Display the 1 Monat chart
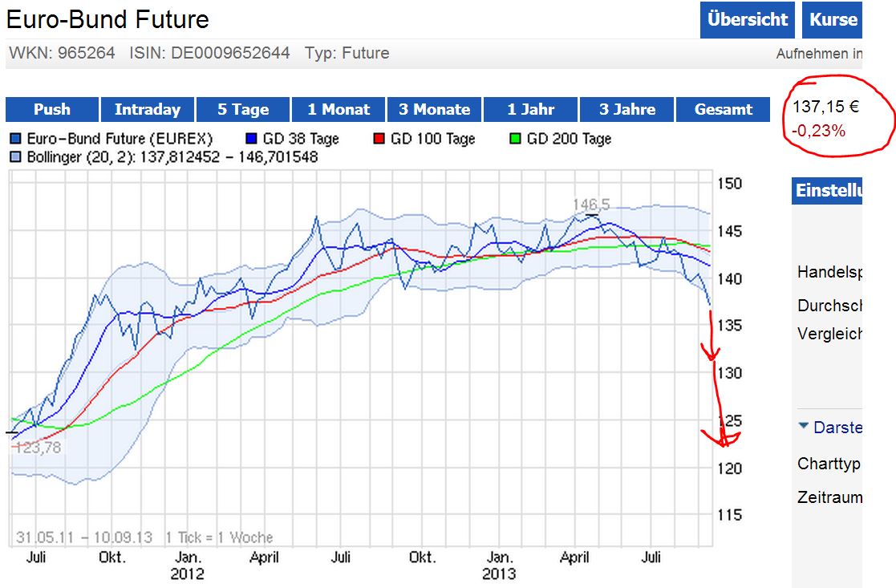This screenshot has width=896, height=588. point(338,109)
